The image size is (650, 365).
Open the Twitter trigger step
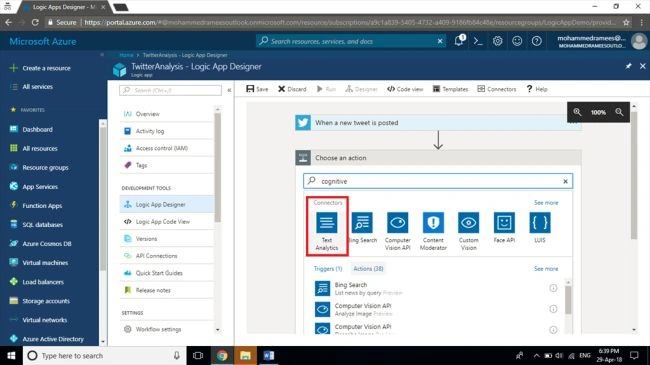pyautogui.click(x=438, y=123)
